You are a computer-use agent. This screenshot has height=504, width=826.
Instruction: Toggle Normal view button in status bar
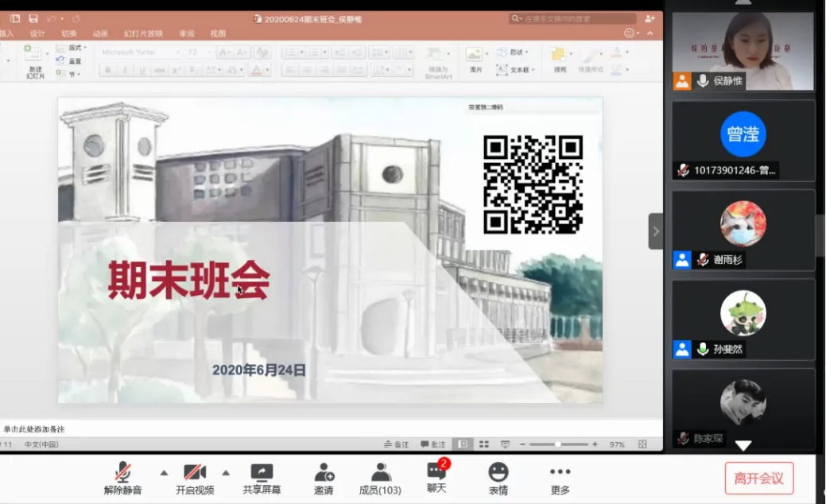coord(463,444)
